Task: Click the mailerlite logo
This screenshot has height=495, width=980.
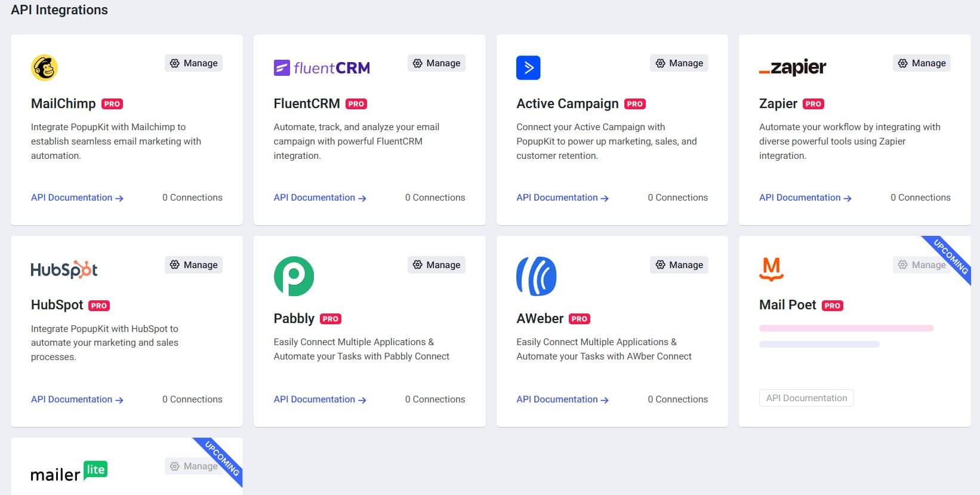Action: pos(69,472)
